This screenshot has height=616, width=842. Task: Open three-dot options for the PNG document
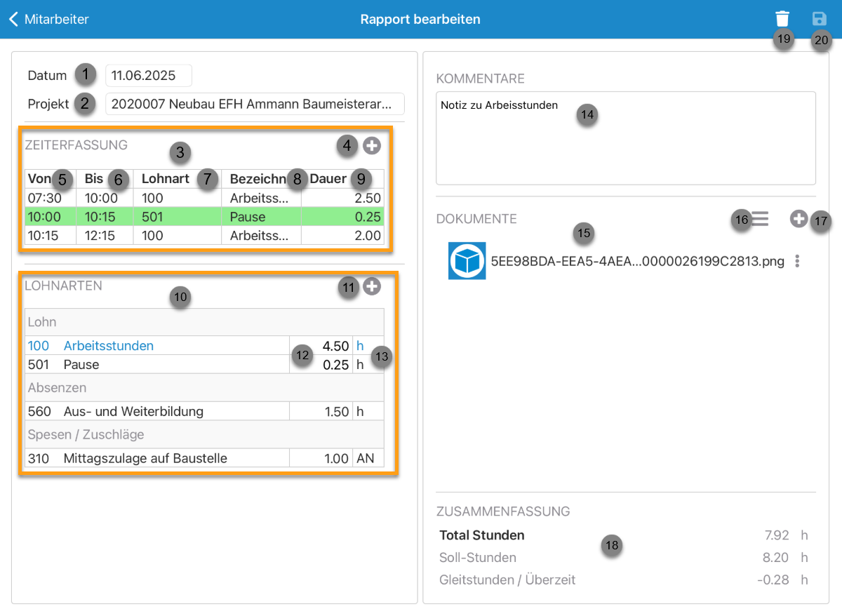click(x=797, y=262)
